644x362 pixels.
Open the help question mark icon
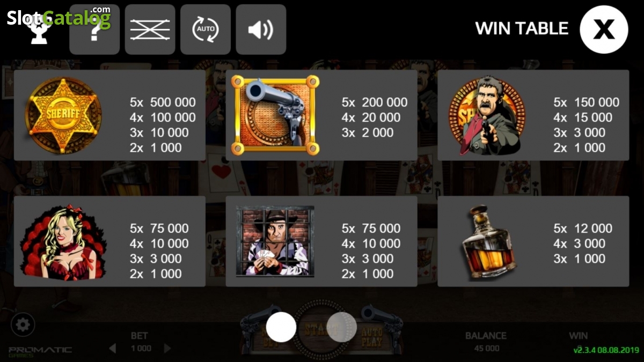94,29
